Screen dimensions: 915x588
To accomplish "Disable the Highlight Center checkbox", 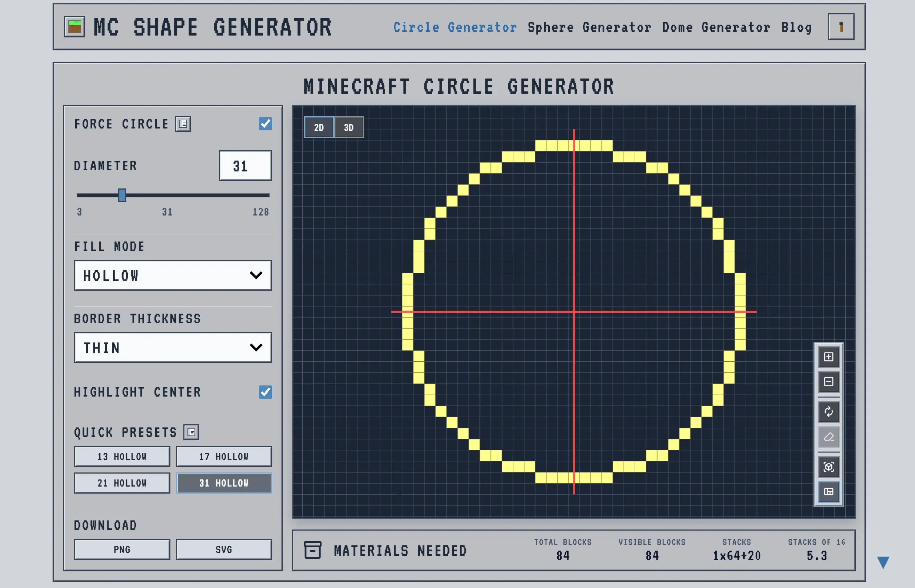I will [x=265, y=392].
